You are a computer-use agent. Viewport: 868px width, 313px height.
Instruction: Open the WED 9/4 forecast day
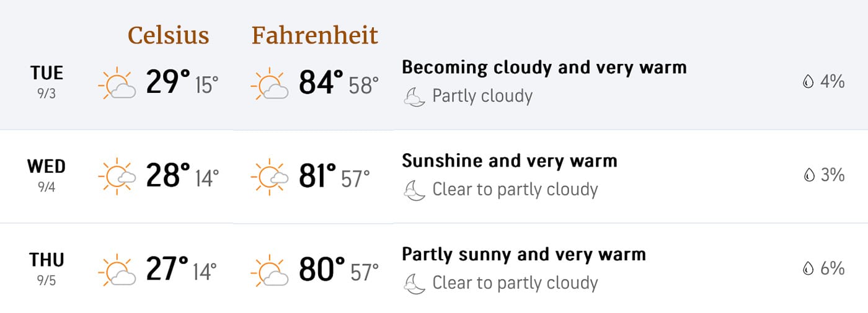click(46, 174)
